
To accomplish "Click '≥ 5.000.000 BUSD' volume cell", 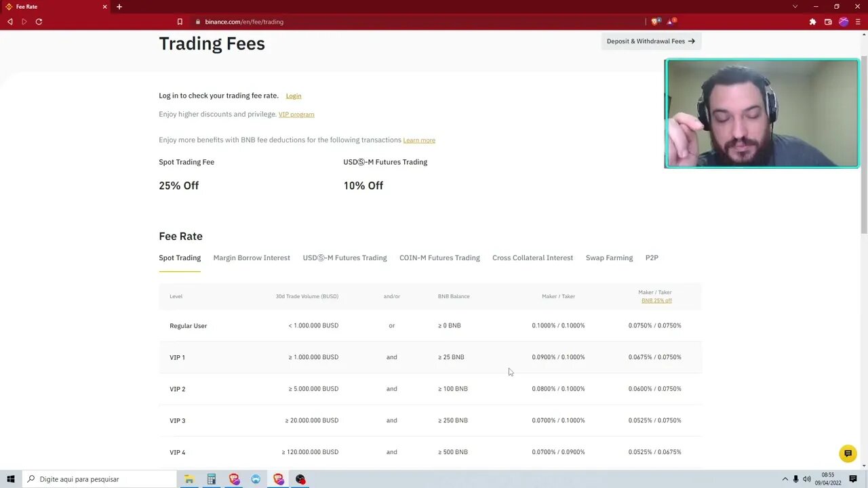I will (x=313, y=389).
